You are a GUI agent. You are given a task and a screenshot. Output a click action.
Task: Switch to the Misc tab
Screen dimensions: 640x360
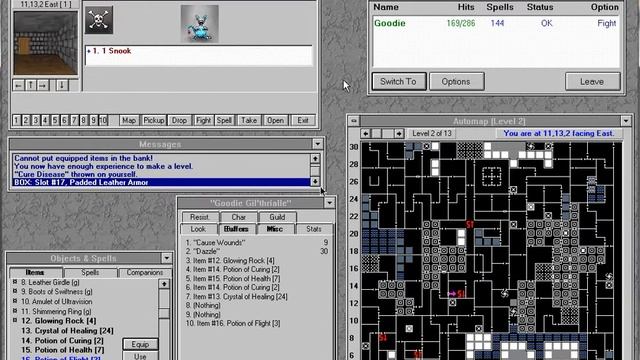click(x=275, y=229)
